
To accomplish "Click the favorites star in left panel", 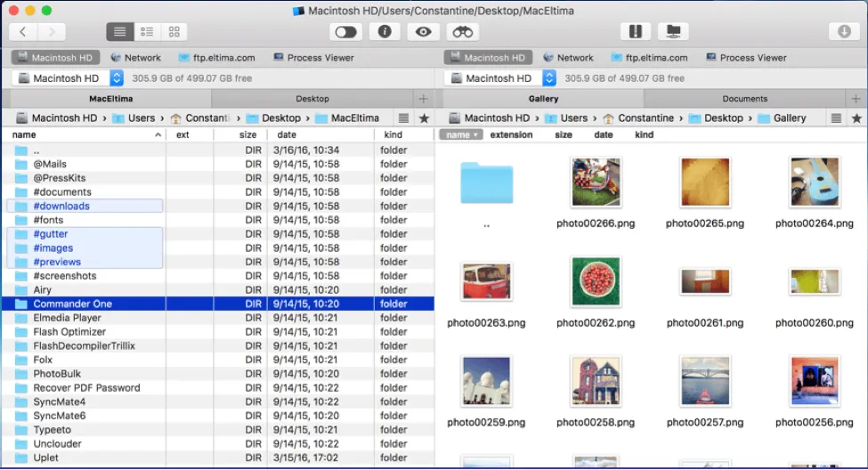I will (424, 118).
